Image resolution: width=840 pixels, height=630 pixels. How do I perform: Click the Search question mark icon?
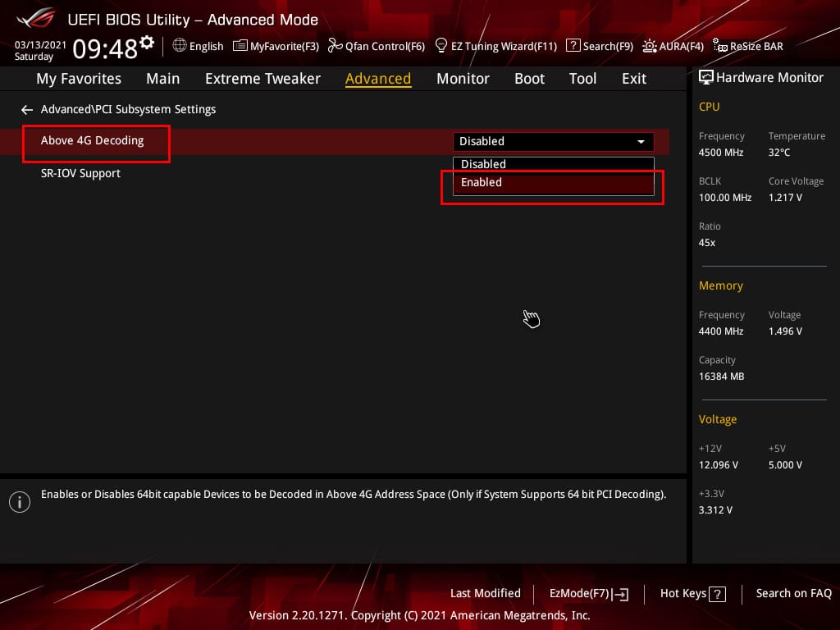(573, 46)
